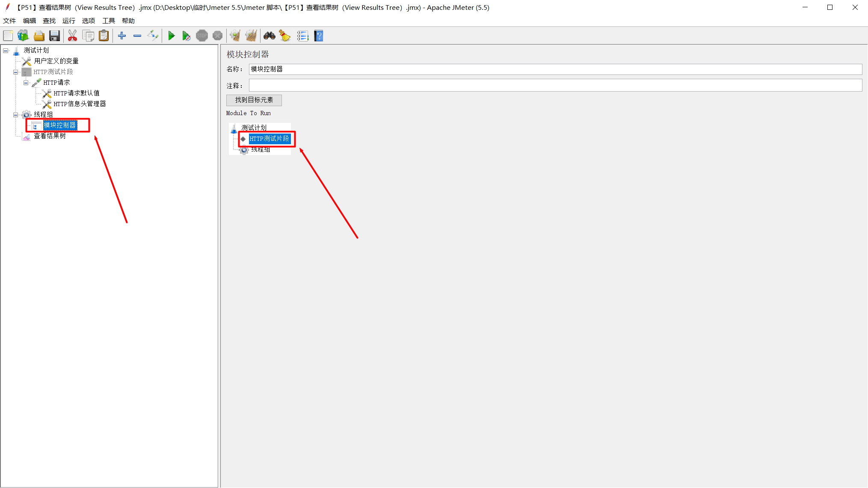Click 查看结果树 in left panel
Viewport: 868px width, 488px height.
pyautogui.click(x=50, y=136)
